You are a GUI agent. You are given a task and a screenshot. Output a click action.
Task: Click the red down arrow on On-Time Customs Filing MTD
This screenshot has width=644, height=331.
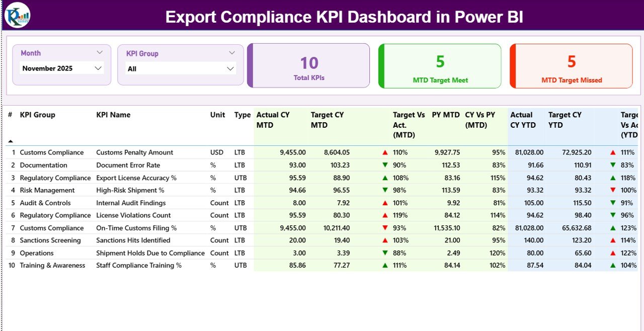(x=385, y=227)
